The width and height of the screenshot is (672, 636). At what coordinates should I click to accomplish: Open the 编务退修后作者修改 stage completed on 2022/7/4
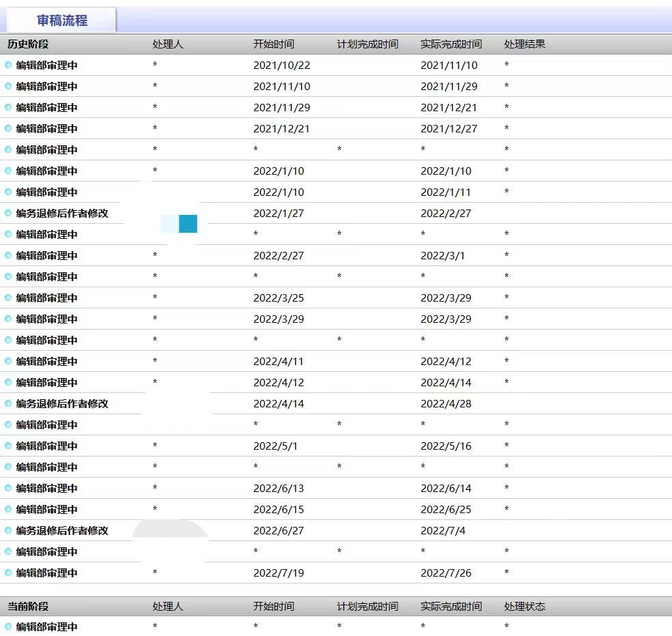click(x=62, y=531)
